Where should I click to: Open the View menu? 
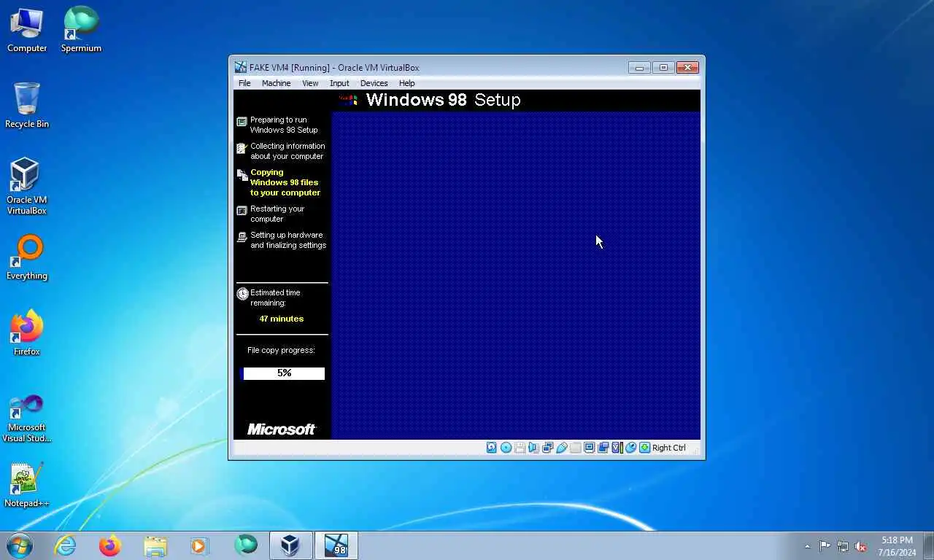tap(310, 83)
